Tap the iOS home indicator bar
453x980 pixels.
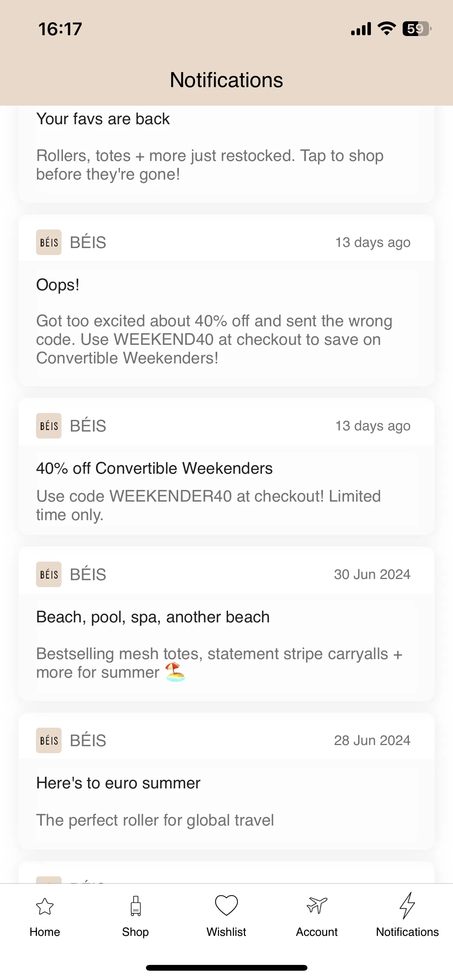(226, 968)
